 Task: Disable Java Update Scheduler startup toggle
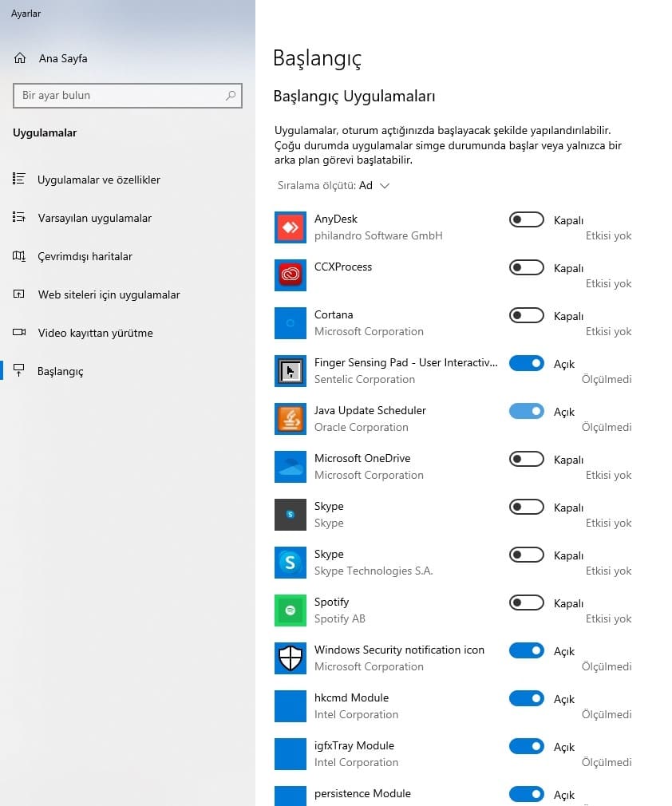pyautogui.click(x=527, y=411)
